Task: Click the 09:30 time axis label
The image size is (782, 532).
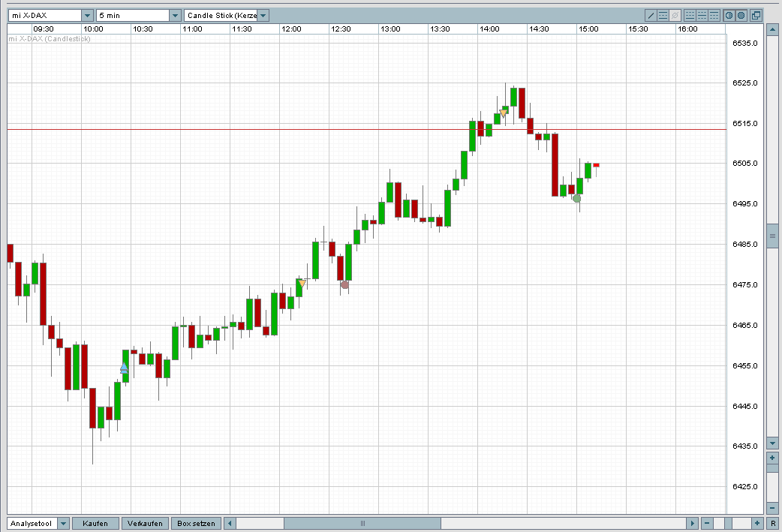Action: point(44,29)
